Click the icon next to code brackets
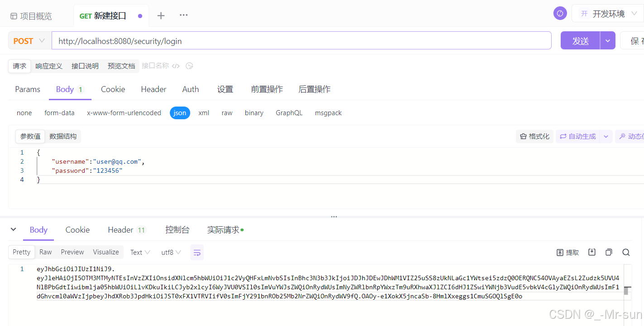The width and height of the screenshot is (644, 326). click(x=189, y=66)
